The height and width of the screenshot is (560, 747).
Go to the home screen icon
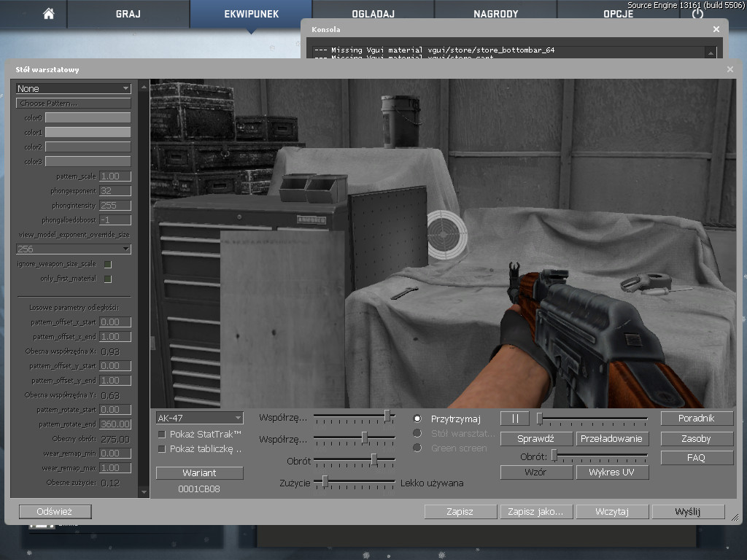pos(49,14)
